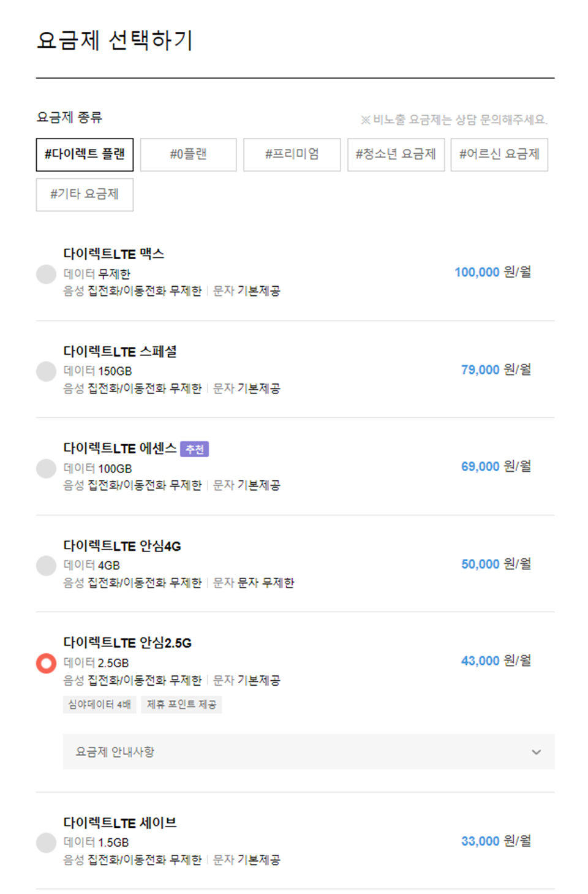
Task: Open the #프리미엄 plan filter
Action: click(x=292, y=154)
